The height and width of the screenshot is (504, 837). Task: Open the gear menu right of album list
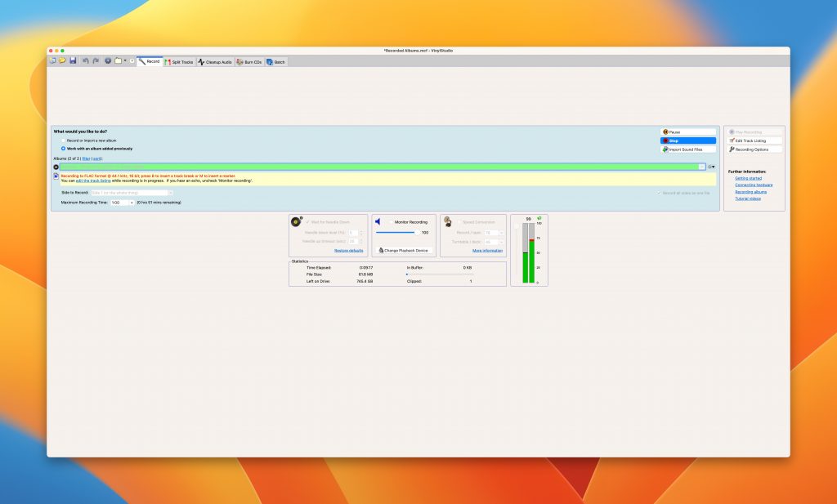click(x=711, y=167)
